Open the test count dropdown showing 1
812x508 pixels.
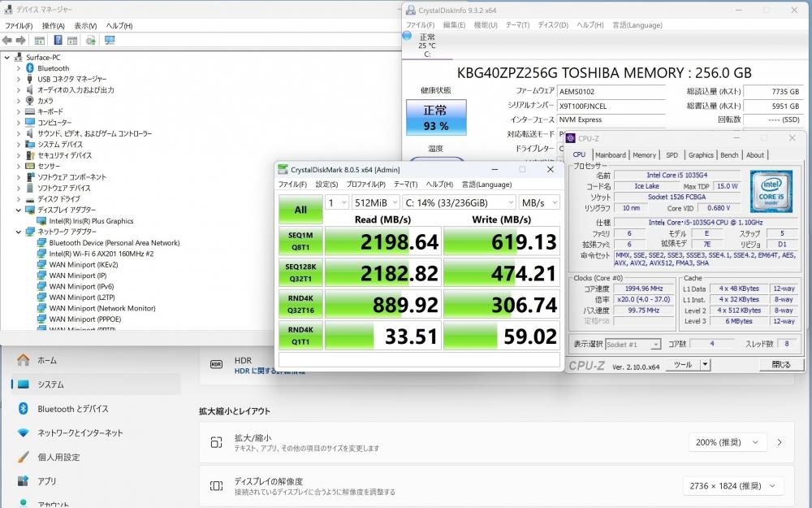pos(337,202)
